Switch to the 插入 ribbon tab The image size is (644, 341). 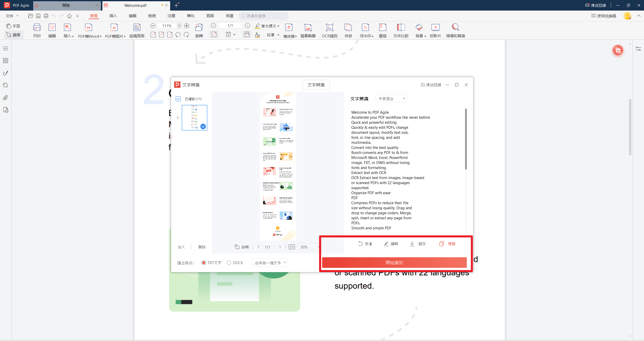coord(113,16)
